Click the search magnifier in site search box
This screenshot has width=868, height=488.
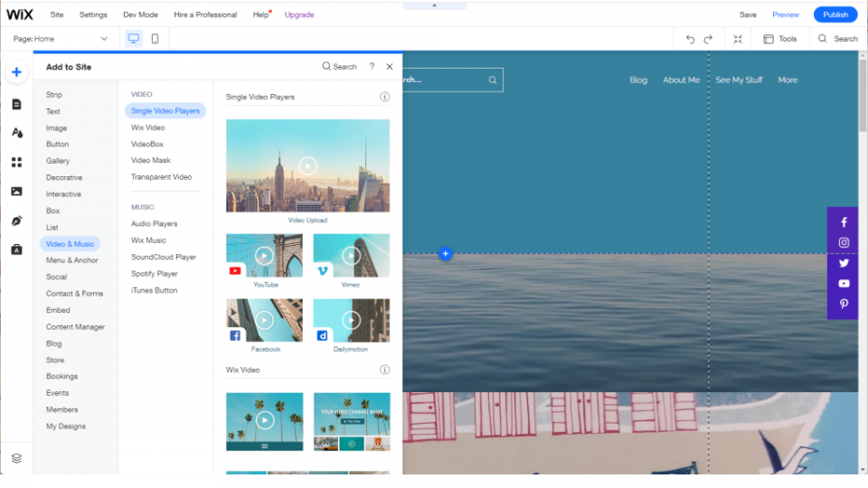pyautogui.click(x=493, y=80)
